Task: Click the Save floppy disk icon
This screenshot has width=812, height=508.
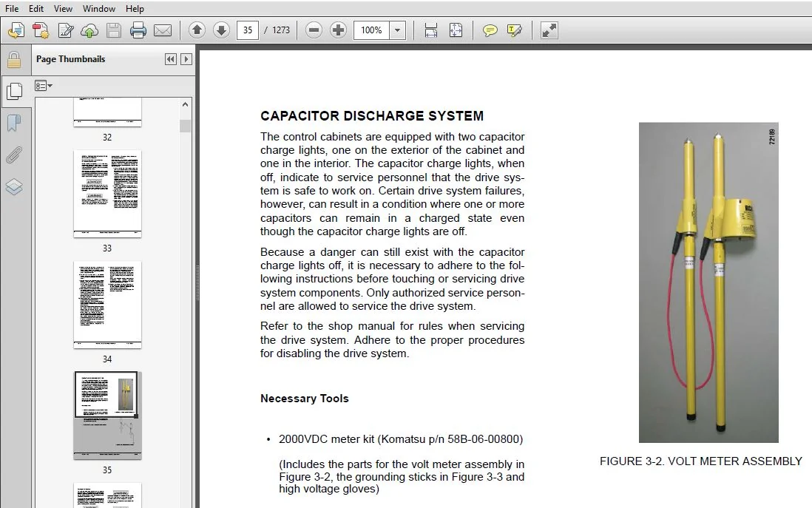Action: coord(114,30)
